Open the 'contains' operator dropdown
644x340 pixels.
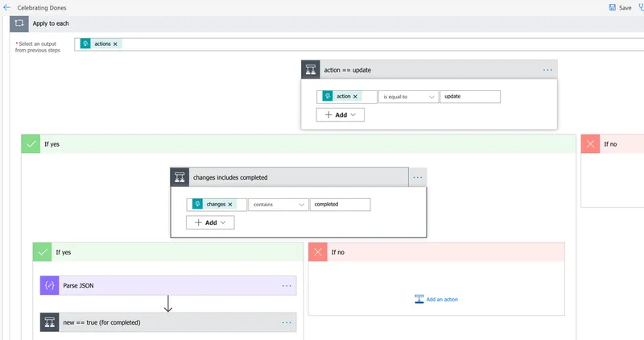tap(279, 205)
